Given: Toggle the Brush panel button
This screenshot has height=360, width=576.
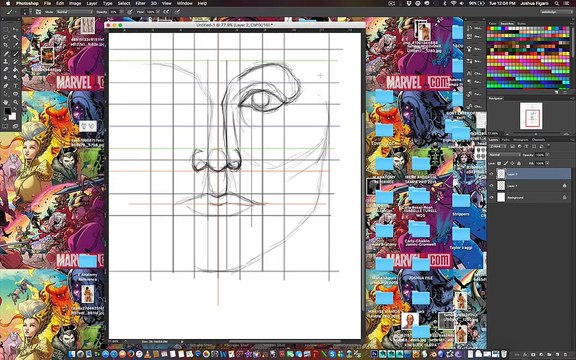Looking at the screenshot, I should [38, 12].
